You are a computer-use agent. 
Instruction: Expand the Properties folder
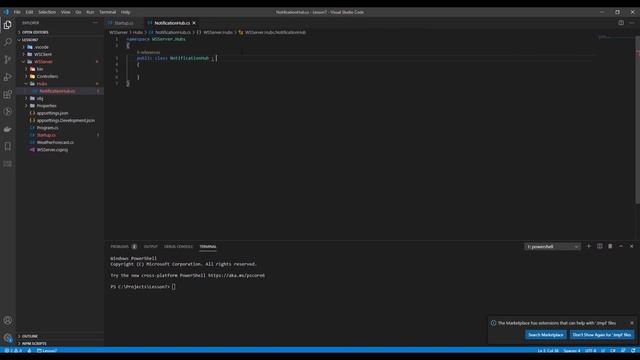pos(46,106)
